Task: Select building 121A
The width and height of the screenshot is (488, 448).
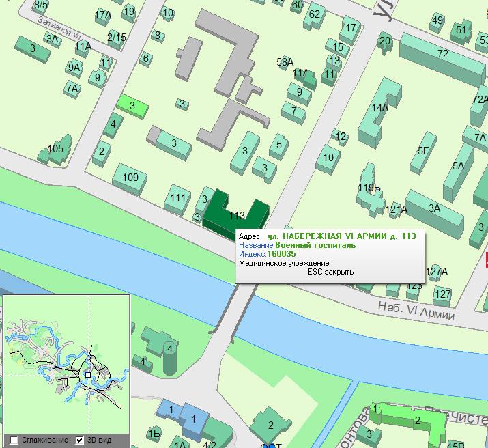Action: 396,210
